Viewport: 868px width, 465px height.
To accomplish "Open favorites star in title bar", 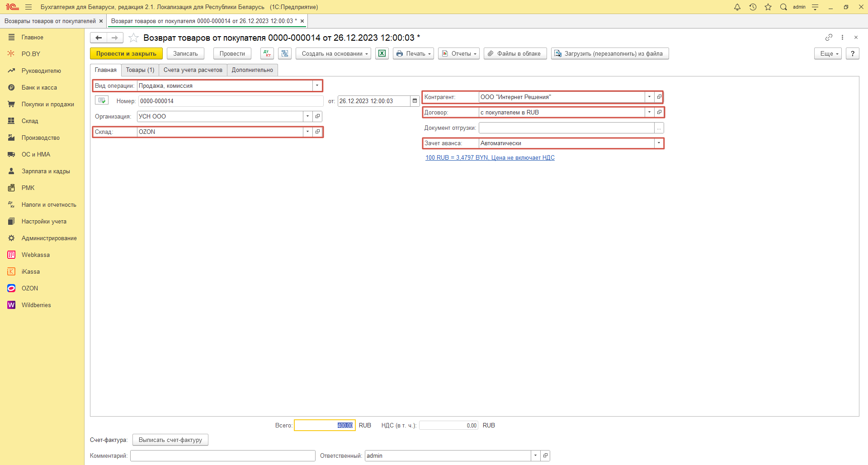I will [768, 7].
